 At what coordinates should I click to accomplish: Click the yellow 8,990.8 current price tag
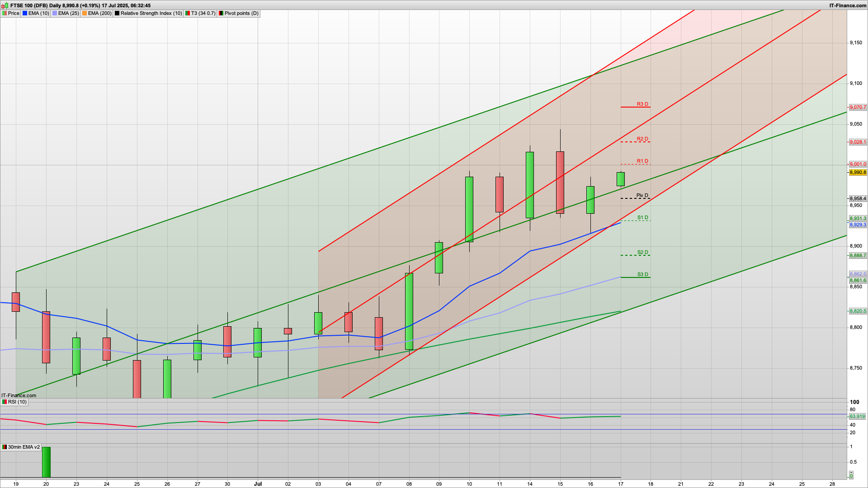858,173
